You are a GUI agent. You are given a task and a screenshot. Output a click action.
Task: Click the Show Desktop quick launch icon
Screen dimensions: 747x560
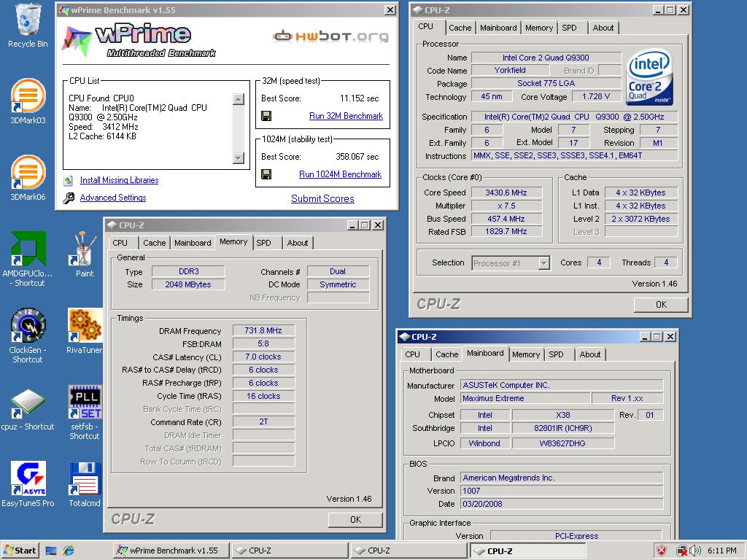click(51, 551)
